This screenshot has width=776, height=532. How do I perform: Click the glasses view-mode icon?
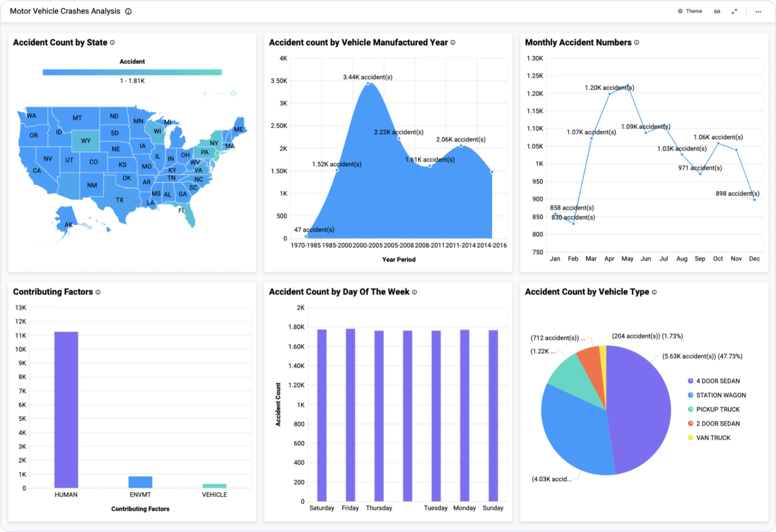[717, 11]
